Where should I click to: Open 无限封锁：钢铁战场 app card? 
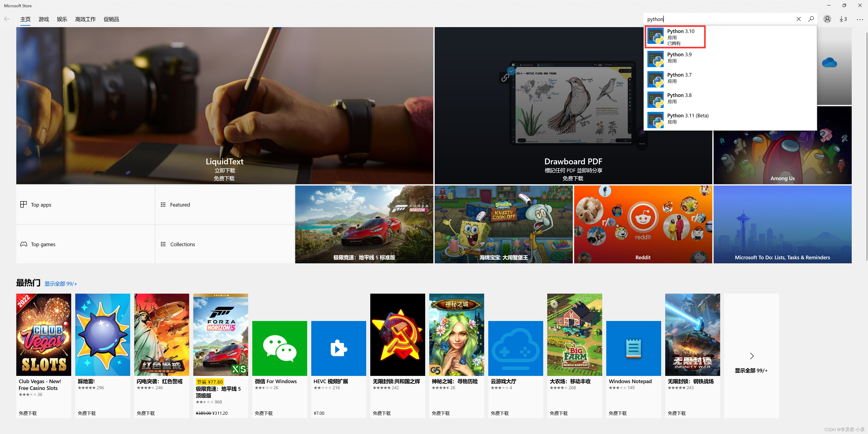click(x=692, y=356)
